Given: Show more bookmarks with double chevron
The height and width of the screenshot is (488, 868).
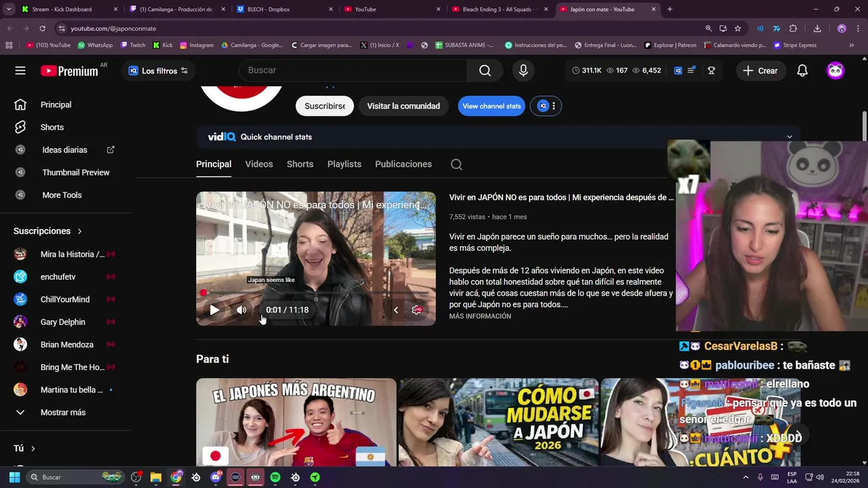Looking at the screenshot, I should (852, 45).
